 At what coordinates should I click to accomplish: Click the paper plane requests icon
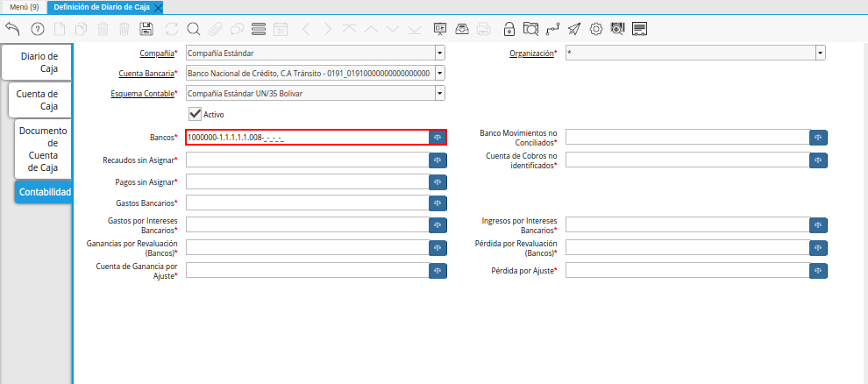574,29
